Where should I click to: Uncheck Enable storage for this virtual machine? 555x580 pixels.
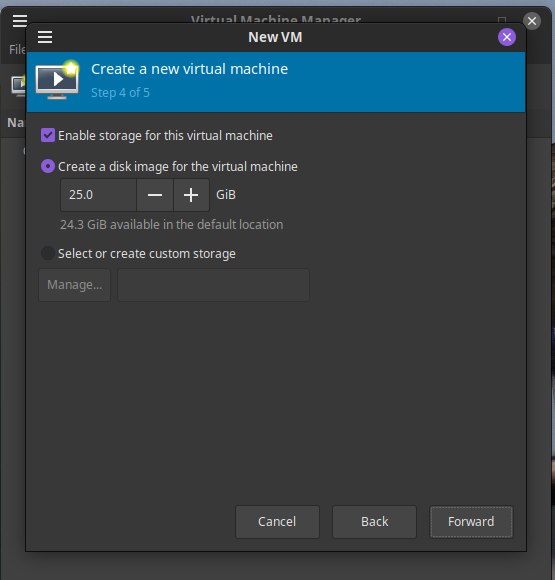(48, 135)
